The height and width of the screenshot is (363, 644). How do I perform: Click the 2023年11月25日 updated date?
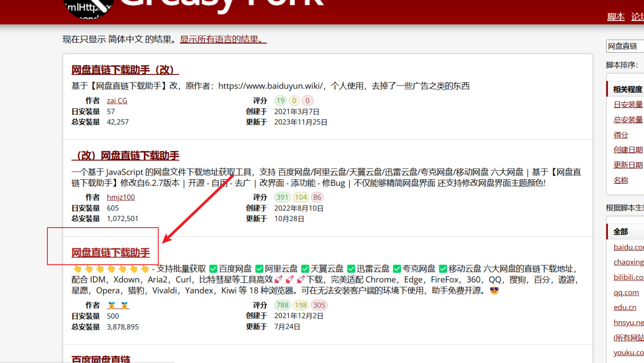click(301, 122)
